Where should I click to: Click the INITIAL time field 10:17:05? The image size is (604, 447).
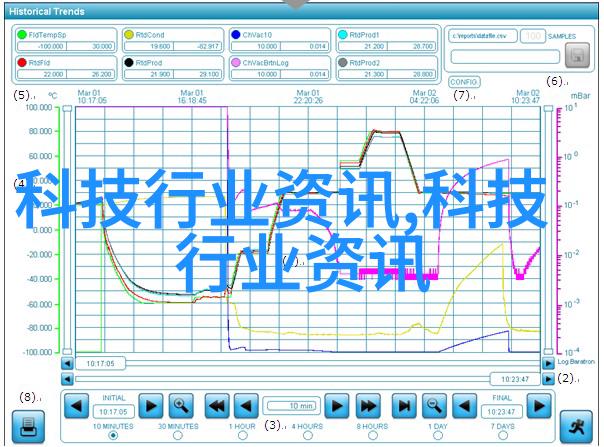[113, 412]
